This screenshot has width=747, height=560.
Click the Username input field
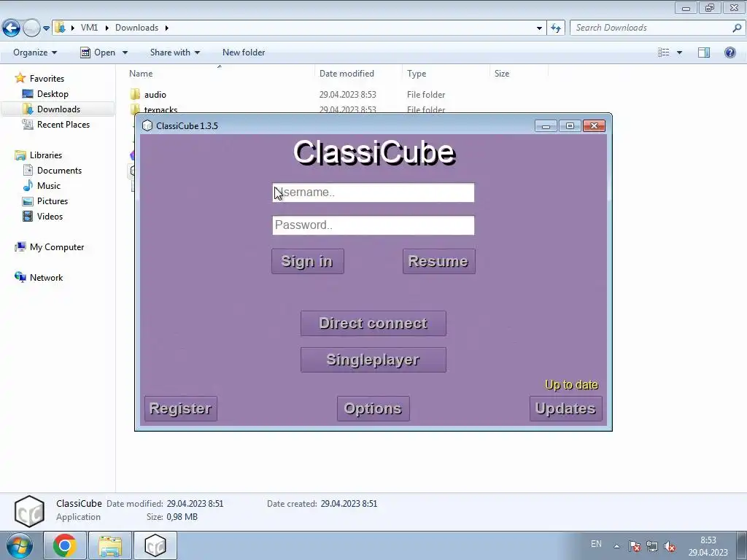coord(373,192)
